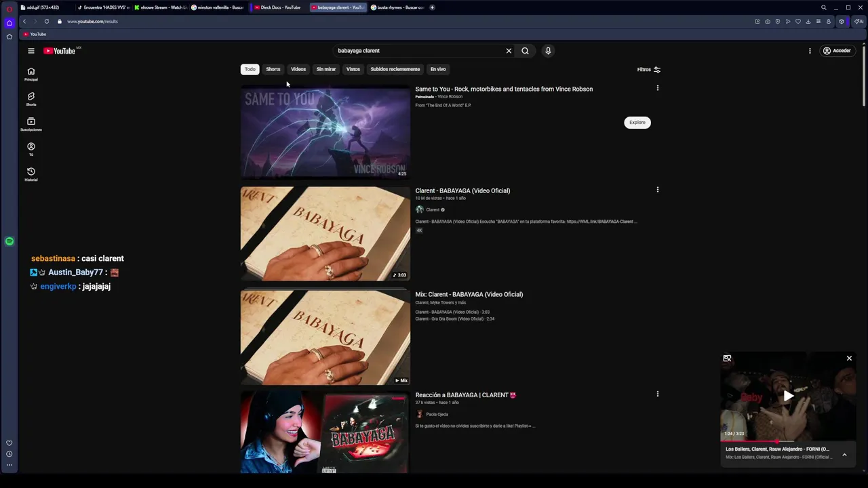Open Reacción a BABAYAGA | CLARENT title
Screen dimensions: 868x488
(466, 394)
